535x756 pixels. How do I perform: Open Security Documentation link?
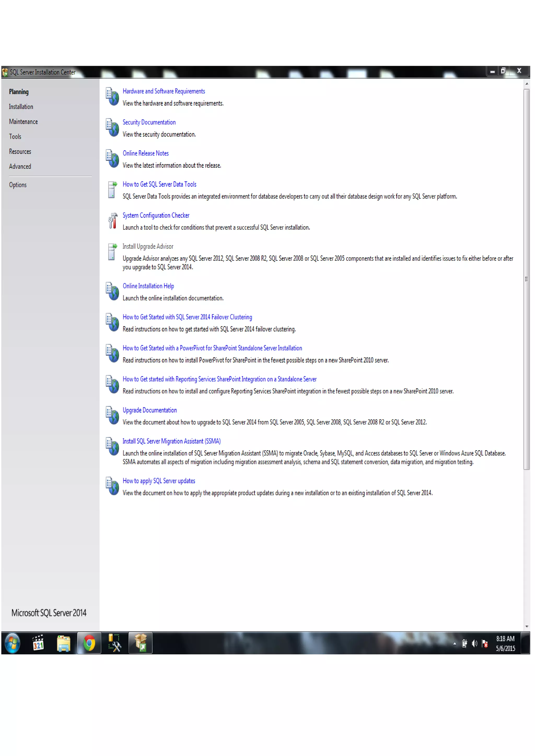coord(149,122)
